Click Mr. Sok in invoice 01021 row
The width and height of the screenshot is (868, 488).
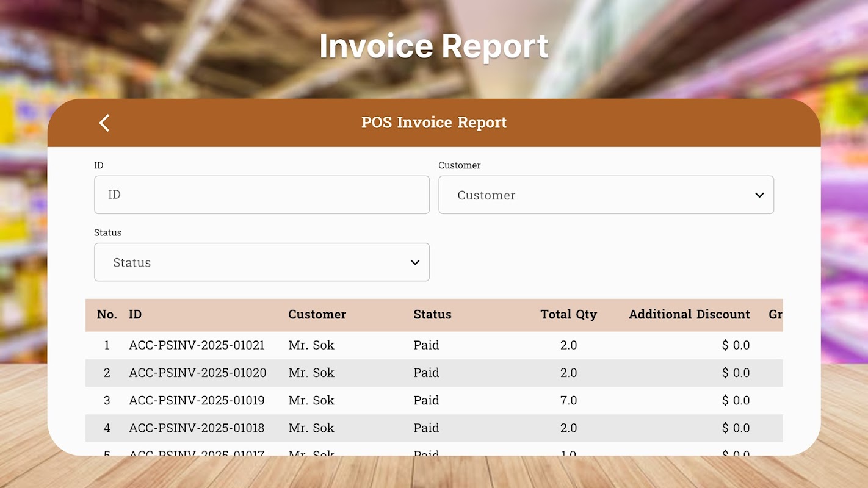tap(311, 345)
